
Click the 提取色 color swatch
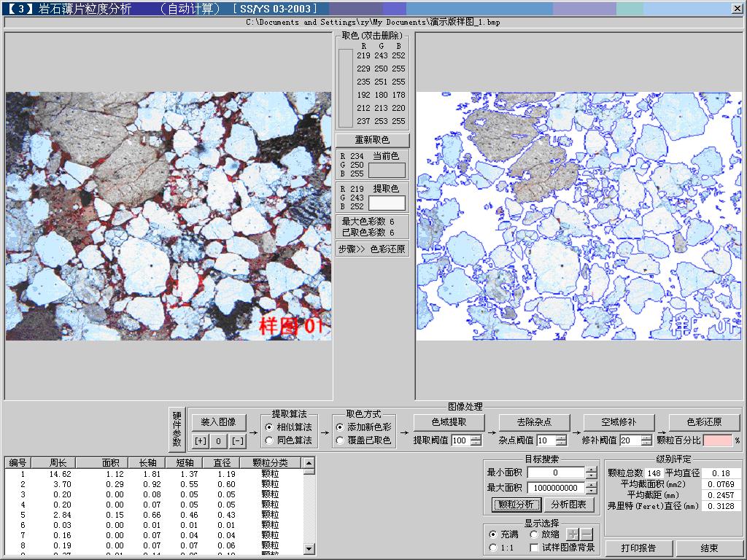point(387,203)
